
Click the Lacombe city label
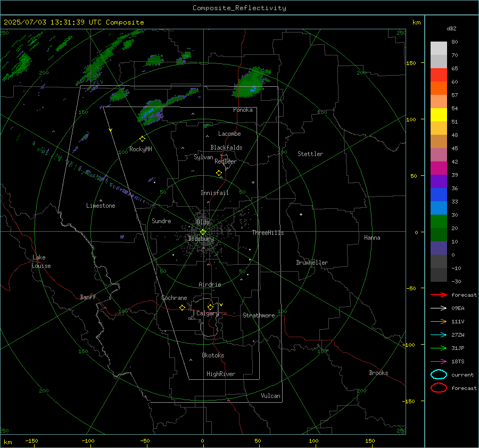[229, 134]
